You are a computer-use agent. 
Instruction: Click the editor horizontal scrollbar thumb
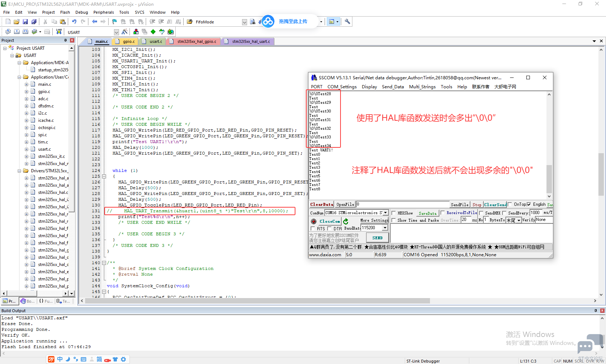[x=257, y=301]
